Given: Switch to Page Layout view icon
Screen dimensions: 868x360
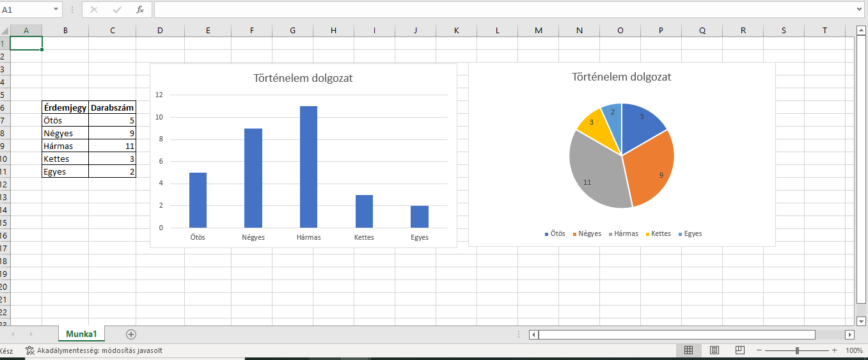Looking at the screenshot, I should pos(714,350).
